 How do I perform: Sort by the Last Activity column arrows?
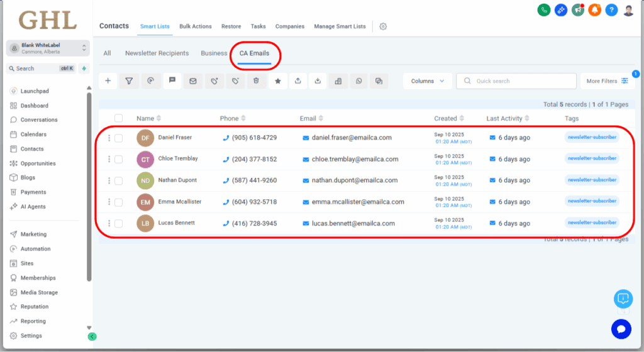point(527,118)
